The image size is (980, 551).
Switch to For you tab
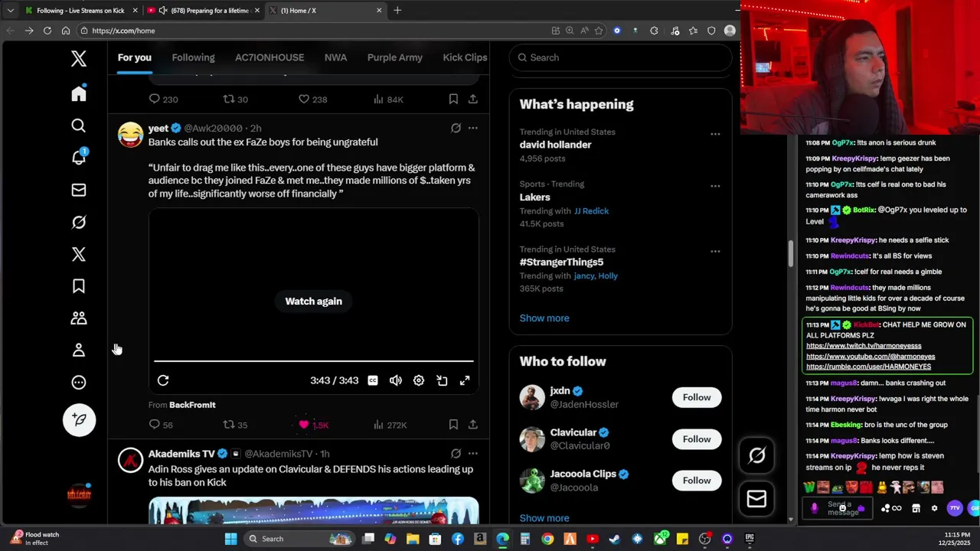(135, 57)
